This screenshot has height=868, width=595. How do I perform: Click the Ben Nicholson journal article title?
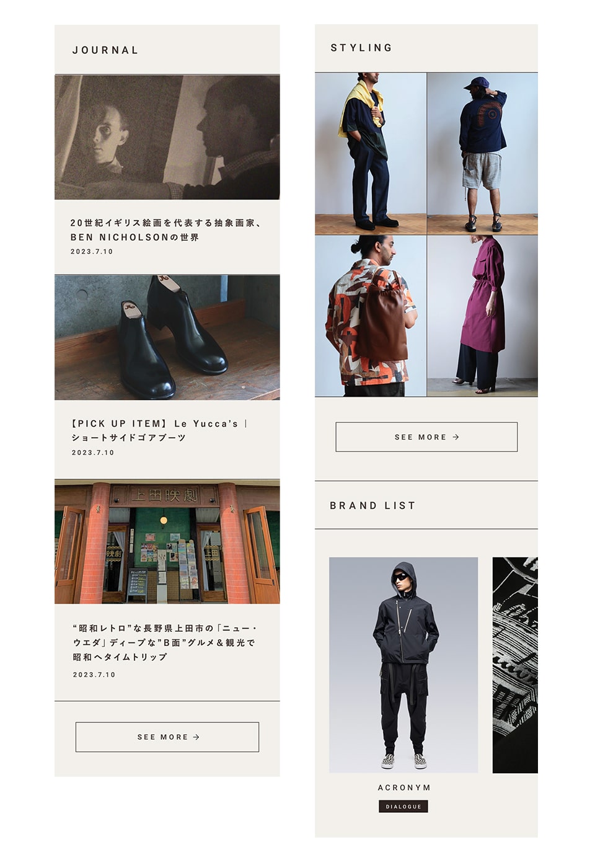(x=166, y=230)
